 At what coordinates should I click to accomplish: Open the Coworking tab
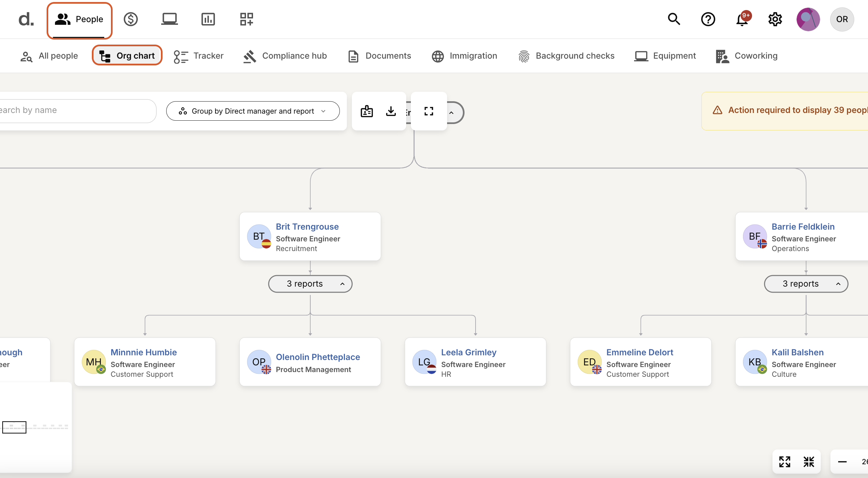tap(746, 56)
